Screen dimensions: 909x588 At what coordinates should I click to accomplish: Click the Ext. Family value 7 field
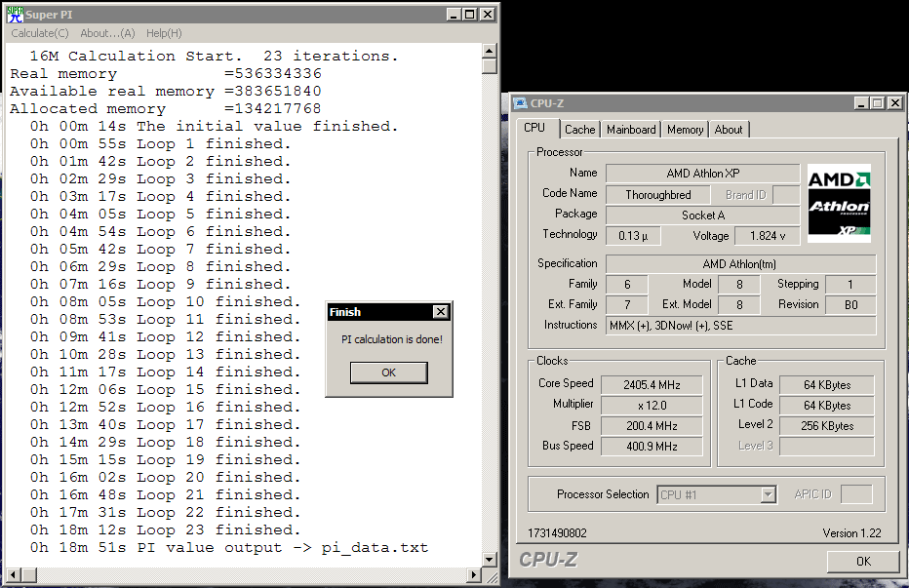(x=627, y=304)
